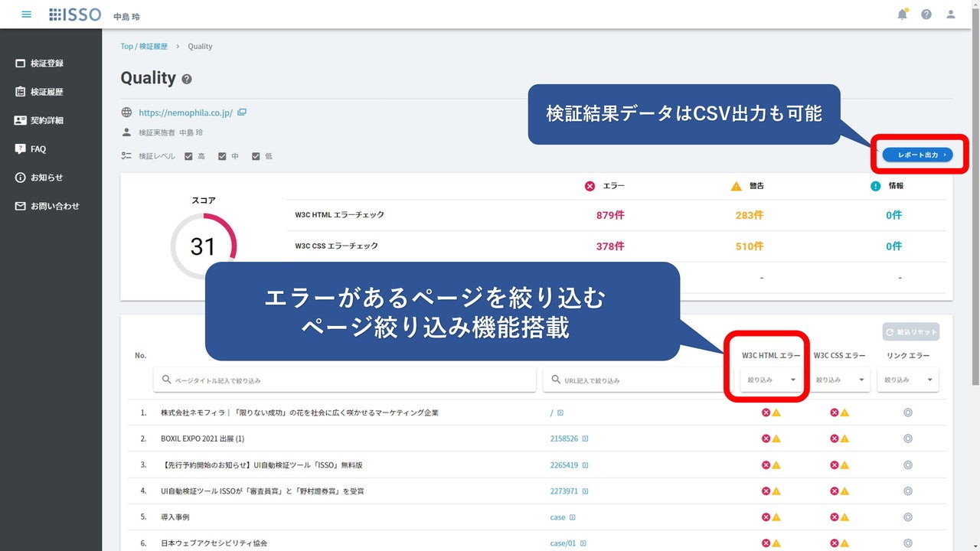This screenshot has height=551, width=980.
Task: Click the ISSO logo
Action: click(x=75, y=15)
